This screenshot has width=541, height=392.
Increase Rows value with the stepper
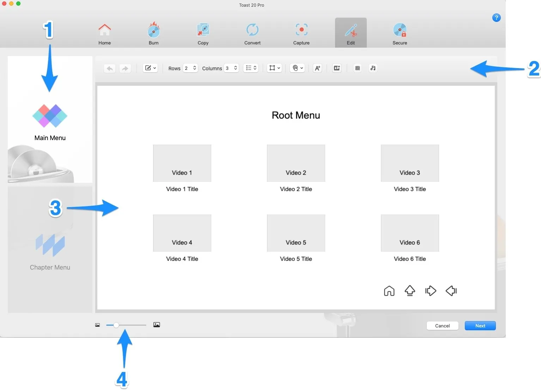pyautogui.click(x=195, y=66)
